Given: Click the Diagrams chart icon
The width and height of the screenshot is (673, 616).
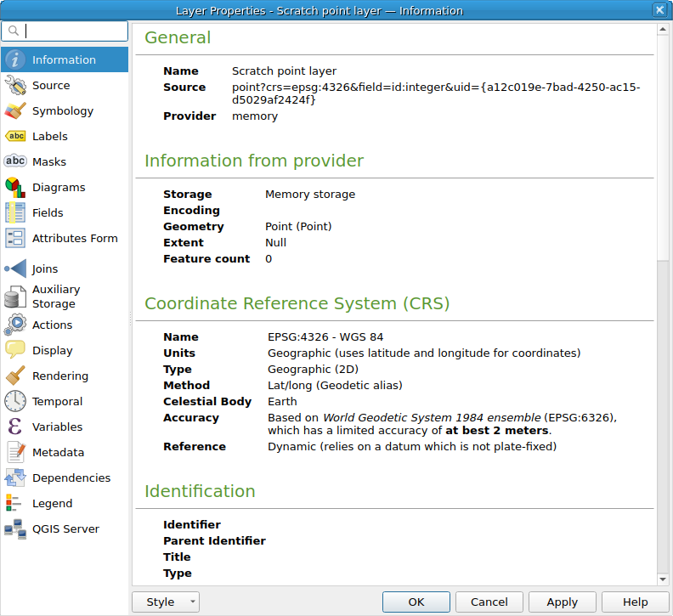Looking at the screenshot, I should pos(15,187).
